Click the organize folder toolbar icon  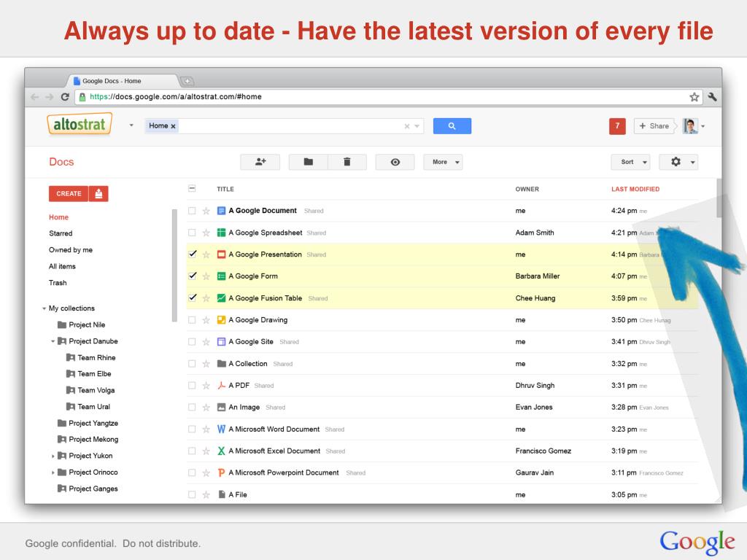[309, 162]
